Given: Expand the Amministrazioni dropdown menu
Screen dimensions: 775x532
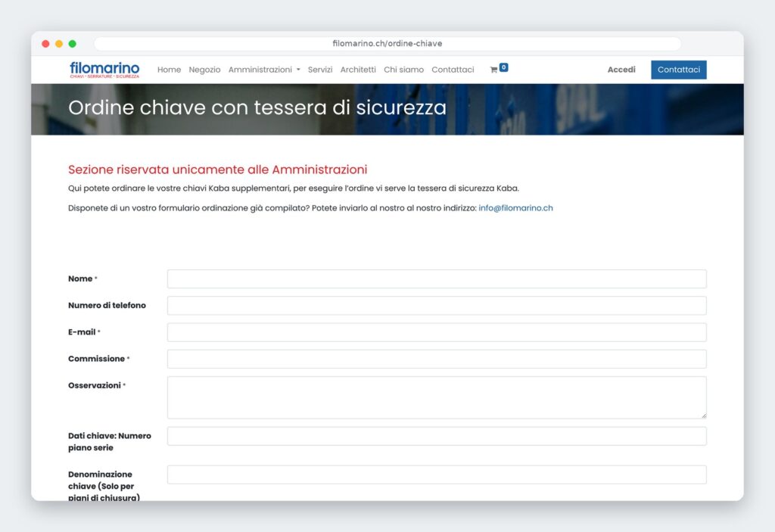Looking at the screenshot, I should (264, 70).
